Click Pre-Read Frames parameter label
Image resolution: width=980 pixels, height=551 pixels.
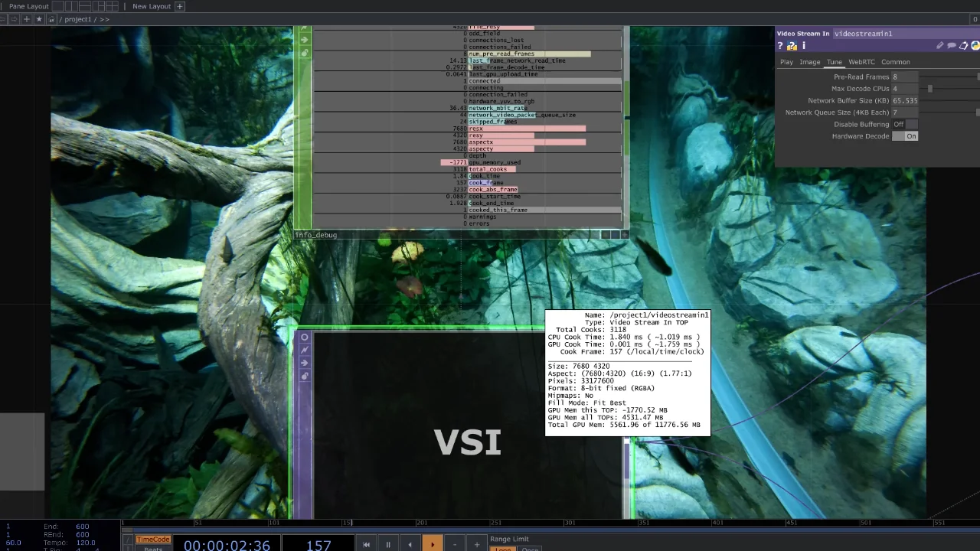[861, 77]
